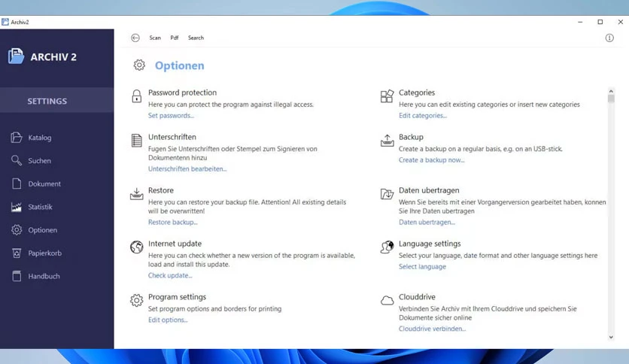Screen dimensions: 629x364
Task: Click the Categories shapes icon
Action: coord(387,96)
